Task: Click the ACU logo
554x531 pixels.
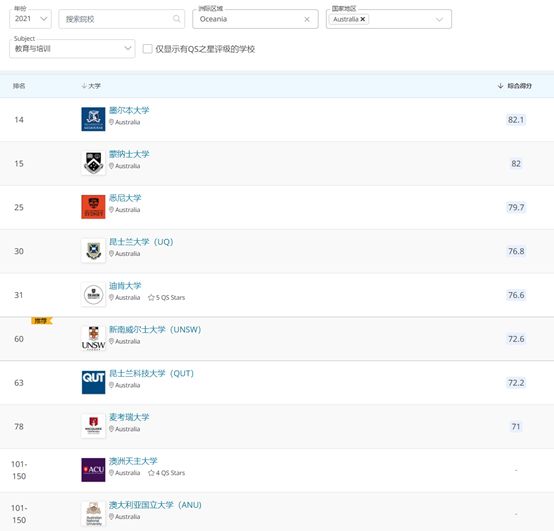Action: pos(93,470)
